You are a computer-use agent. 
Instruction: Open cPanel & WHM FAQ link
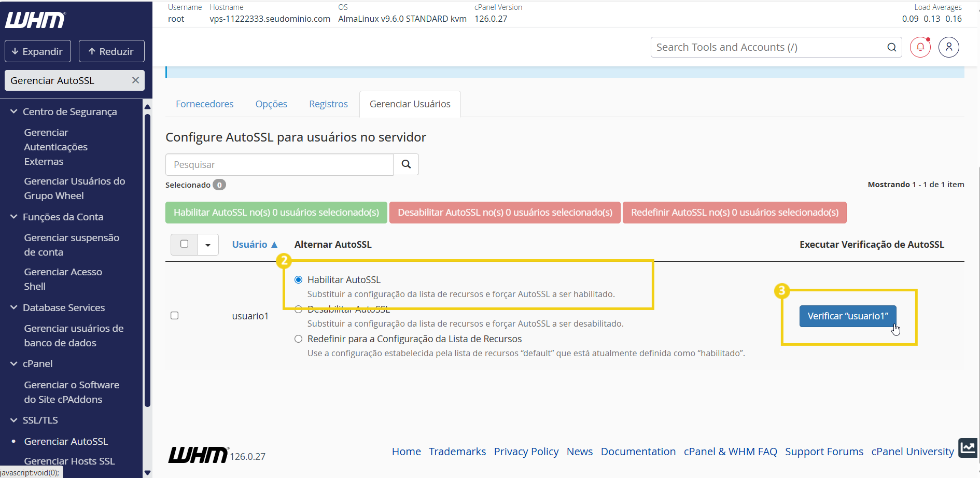pos(731,452)
